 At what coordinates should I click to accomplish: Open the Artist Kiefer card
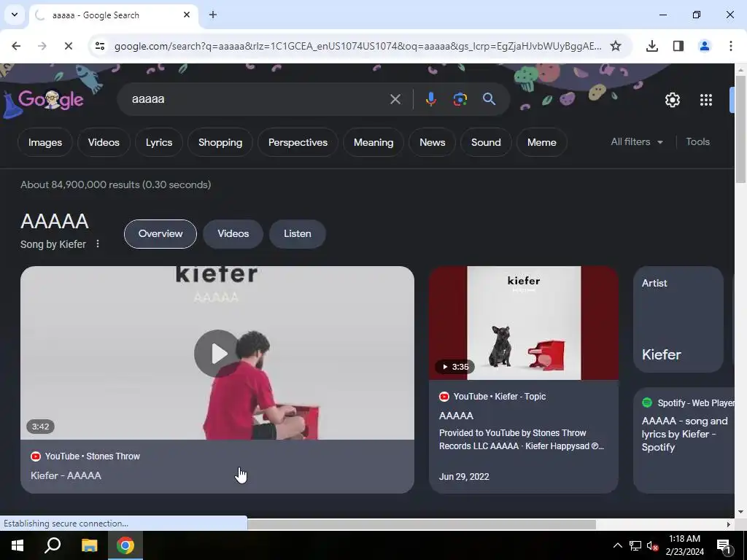tap(678, 319)
